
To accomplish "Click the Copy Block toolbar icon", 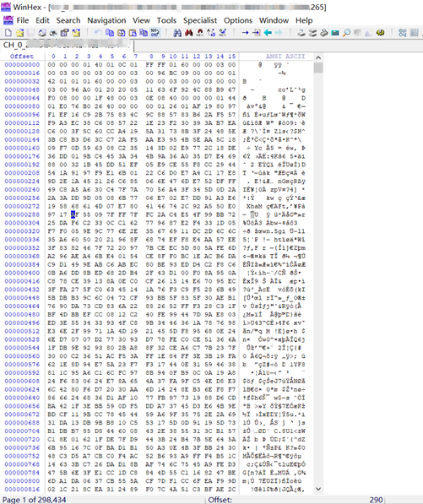I will click(110, 32).
